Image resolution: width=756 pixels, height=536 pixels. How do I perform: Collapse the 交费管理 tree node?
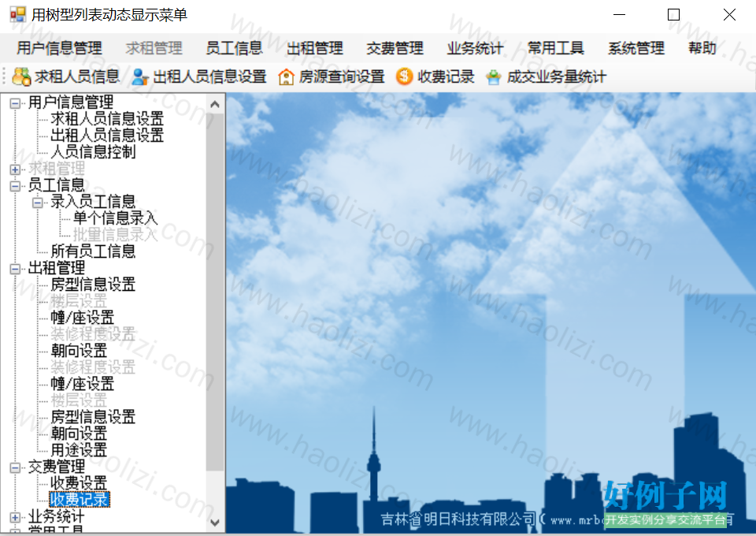[15, 467]
